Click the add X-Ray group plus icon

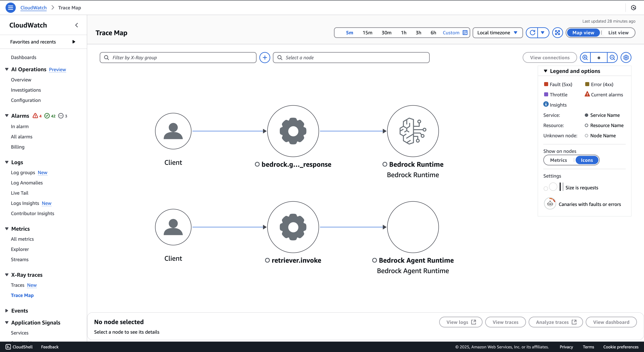tap(264, 58)
